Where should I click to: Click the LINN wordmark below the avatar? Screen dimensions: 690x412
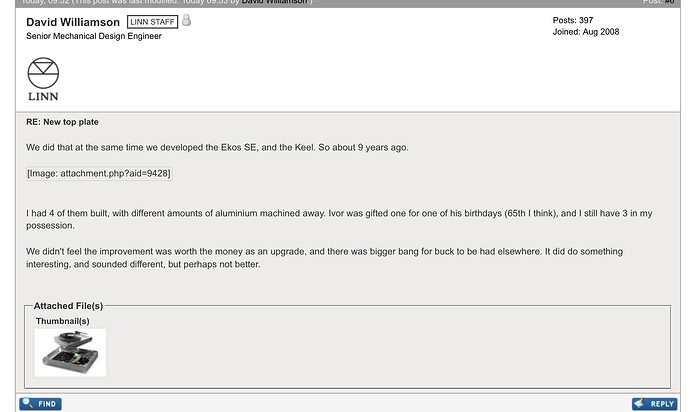pos(43,97)
